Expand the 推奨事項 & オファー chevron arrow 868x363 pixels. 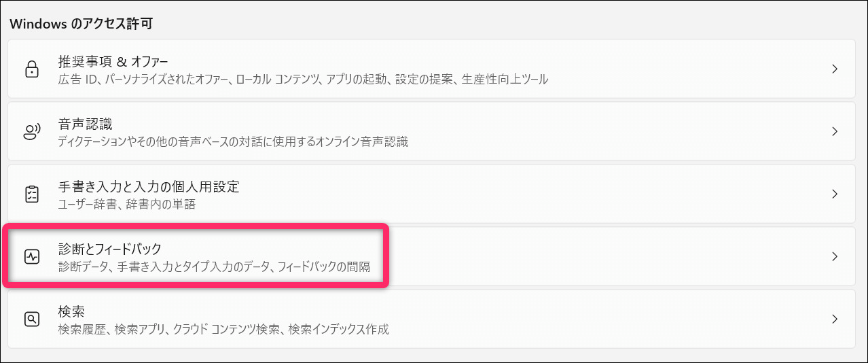[835, 69]
